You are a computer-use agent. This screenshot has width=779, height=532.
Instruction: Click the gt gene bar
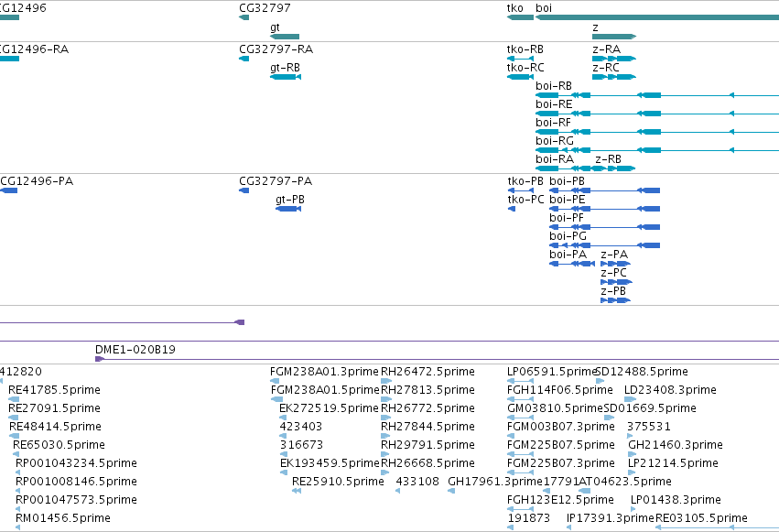pos(285,37)
